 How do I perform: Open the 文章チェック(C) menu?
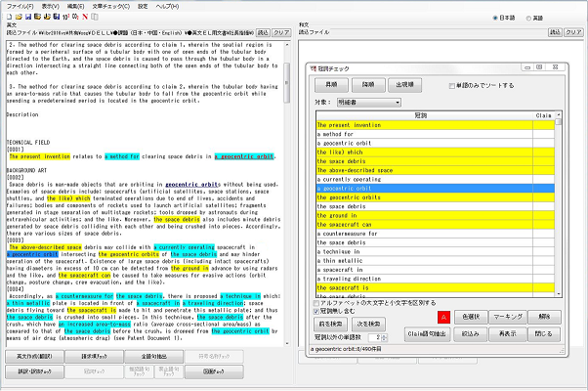[x=111, y=7]
